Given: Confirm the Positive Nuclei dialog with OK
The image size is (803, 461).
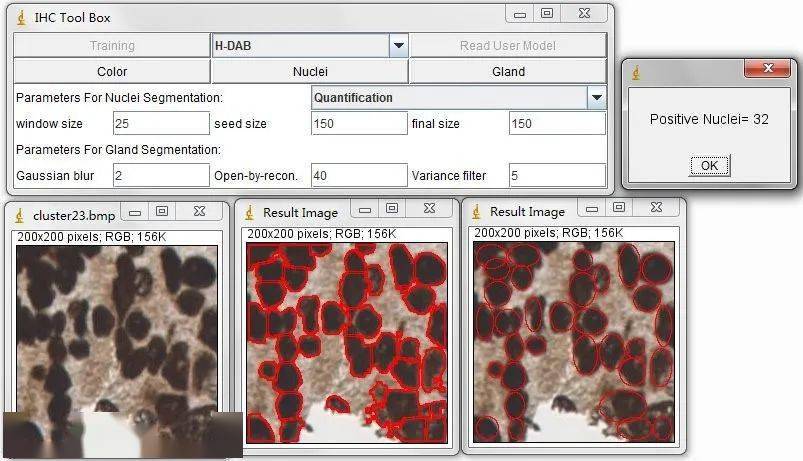Looking at the screenshot, I should coord(709,165).
